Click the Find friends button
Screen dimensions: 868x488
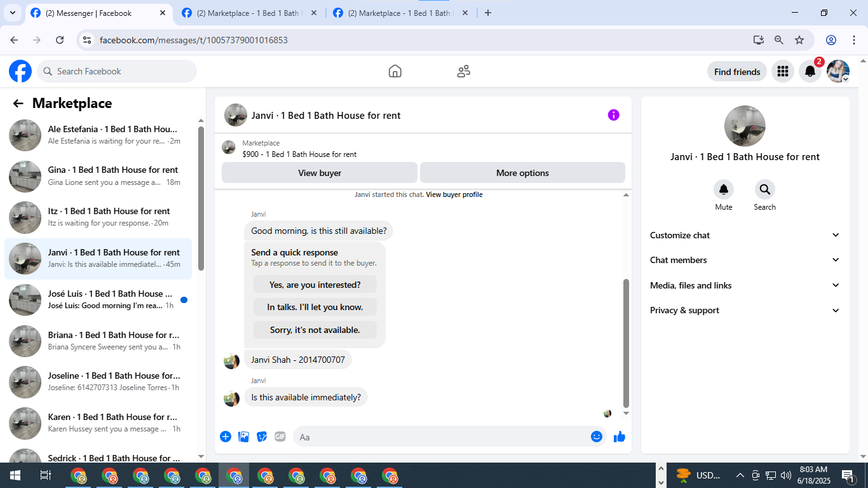[737, 72]
